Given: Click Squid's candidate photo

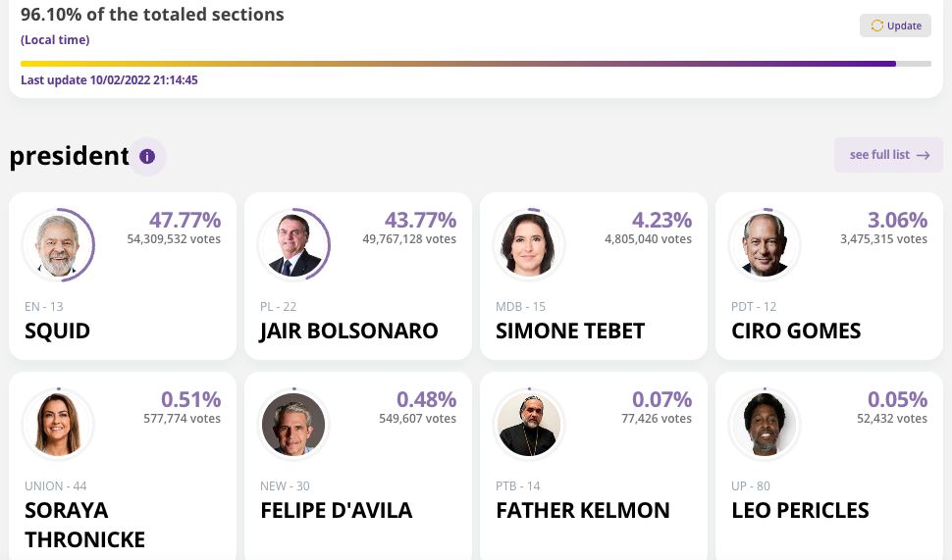Looking at the screenshot, I should [x=57, y=245].
